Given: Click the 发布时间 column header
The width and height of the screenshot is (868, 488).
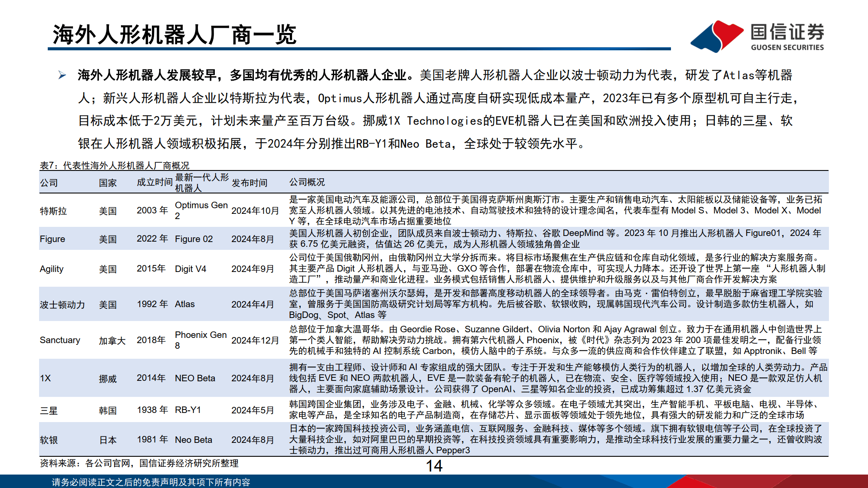Looking at the screenshot, I should pyautogui.click(x=249, y=183).
